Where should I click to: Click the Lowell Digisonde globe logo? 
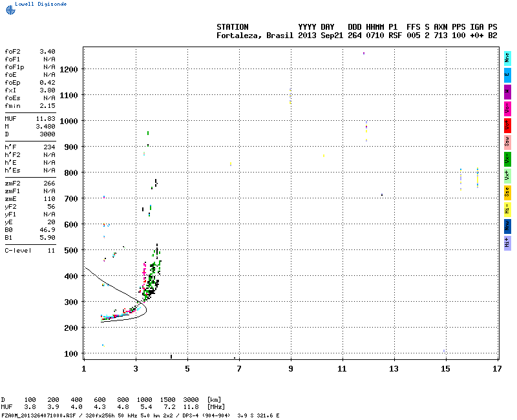(10, 10)
